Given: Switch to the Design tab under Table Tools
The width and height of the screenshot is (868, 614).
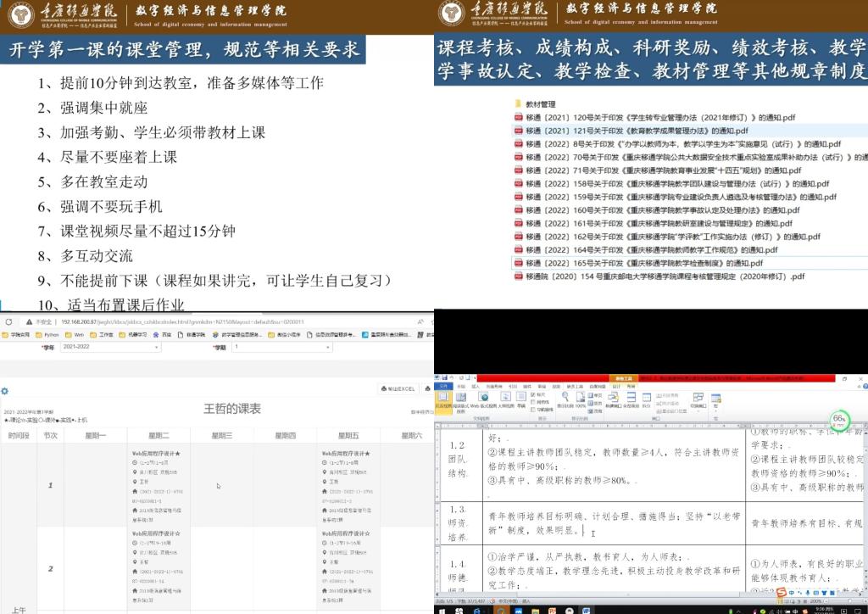Looking at the screenshot, I should coord(615,386).
